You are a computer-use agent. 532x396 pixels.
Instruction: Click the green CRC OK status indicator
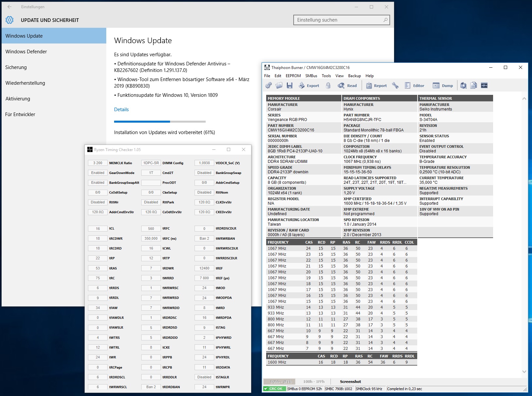click(x=275, y=389)
